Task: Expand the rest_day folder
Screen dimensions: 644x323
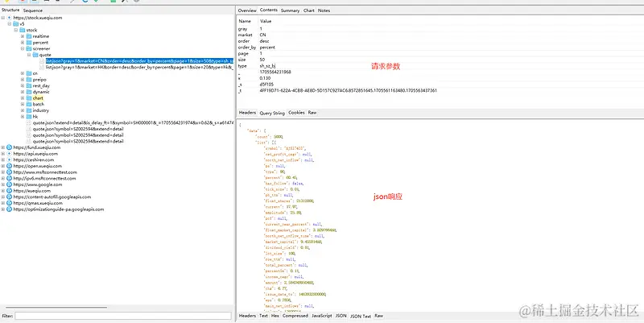Action: click(x=23, y=85)
